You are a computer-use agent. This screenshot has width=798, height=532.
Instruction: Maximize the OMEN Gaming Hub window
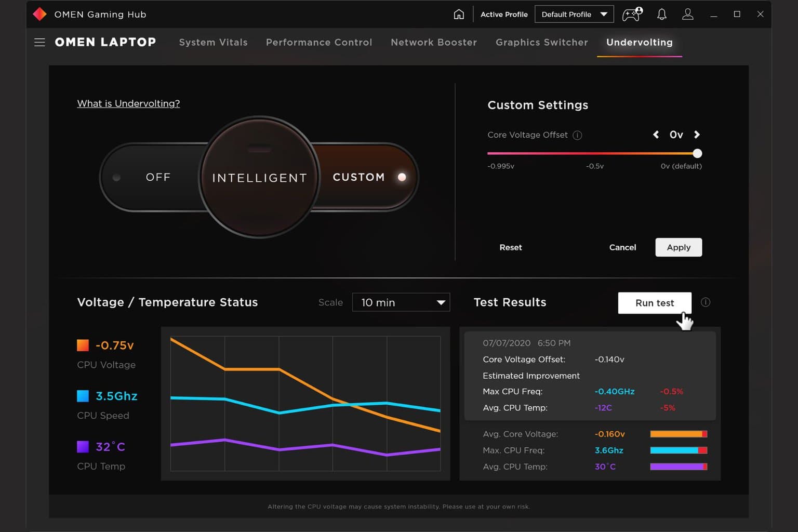(x=737, y=14)
